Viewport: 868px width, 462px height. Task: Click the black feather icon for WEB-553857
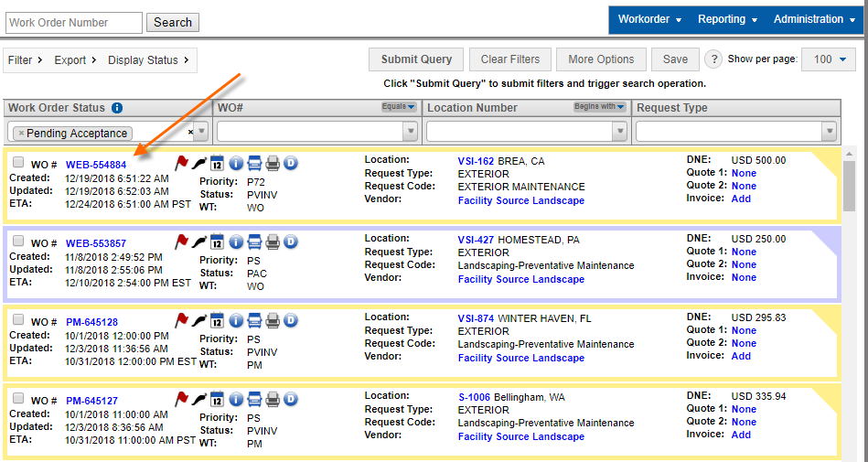pos(199,242)
